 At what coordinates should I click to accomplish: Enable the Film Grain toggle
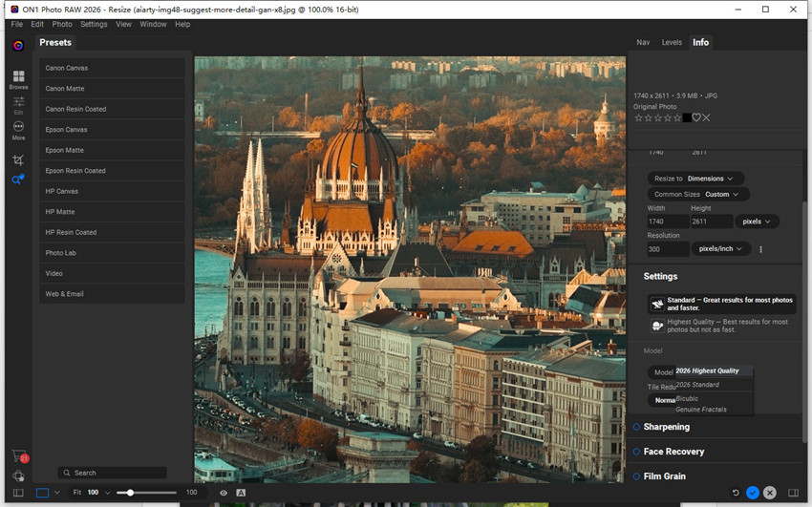636,476
